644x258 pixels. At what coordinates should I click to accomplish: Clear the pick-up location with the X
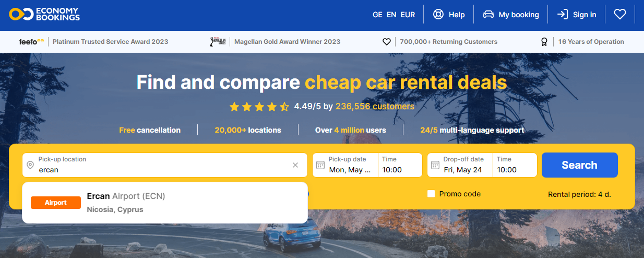click(x=295, y=165)
